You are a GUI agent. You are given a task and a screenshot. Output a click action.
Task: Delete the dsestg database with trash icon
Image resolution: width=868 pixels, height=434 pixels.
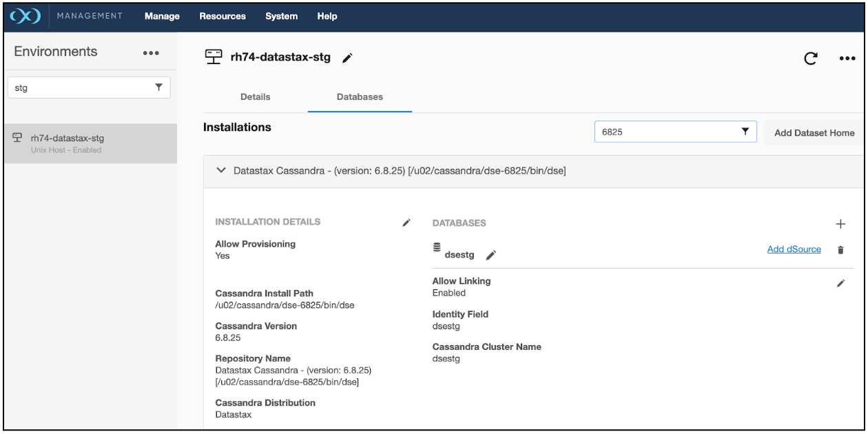click(840, 249)
